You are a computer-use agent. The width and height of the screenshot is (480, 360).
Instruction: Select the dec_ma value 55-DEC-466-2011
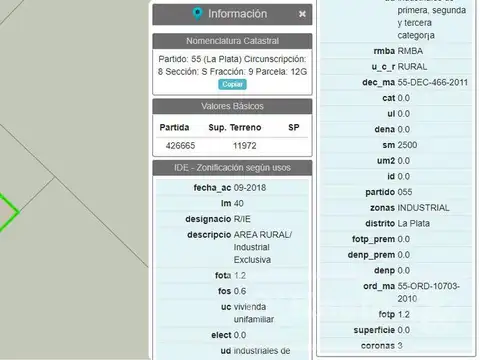pyautogui.click(x=433, y=82)
